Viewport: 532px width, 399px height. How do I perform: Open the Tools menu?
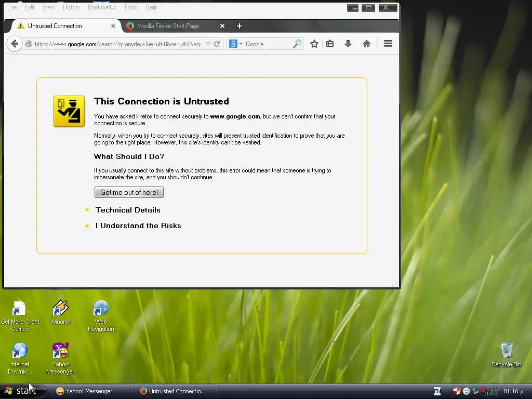click(x=130, y=7)
